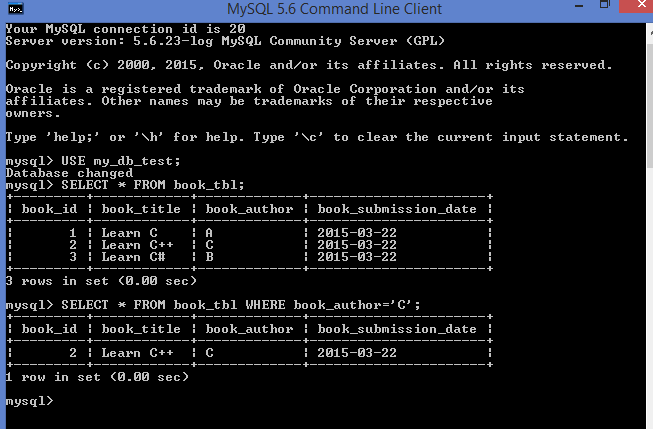Click the 'Database changed' message

point(69,173)
